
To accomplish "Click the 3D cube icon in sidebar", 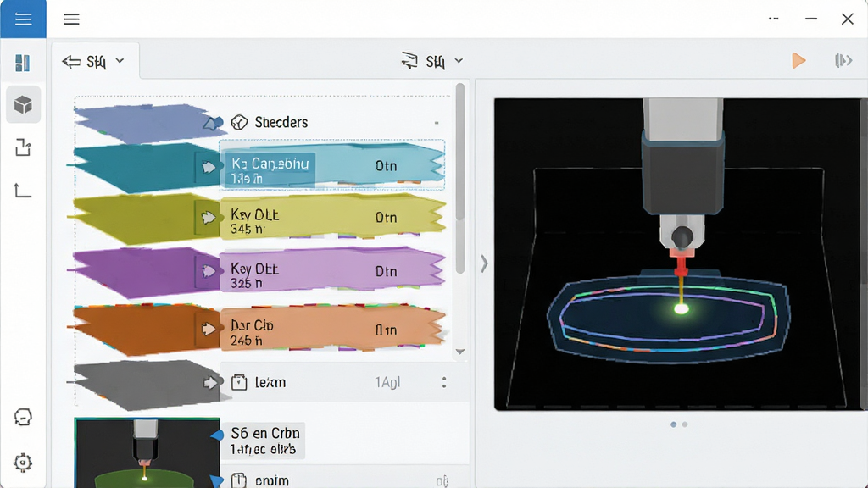I will tap(23, 104).
